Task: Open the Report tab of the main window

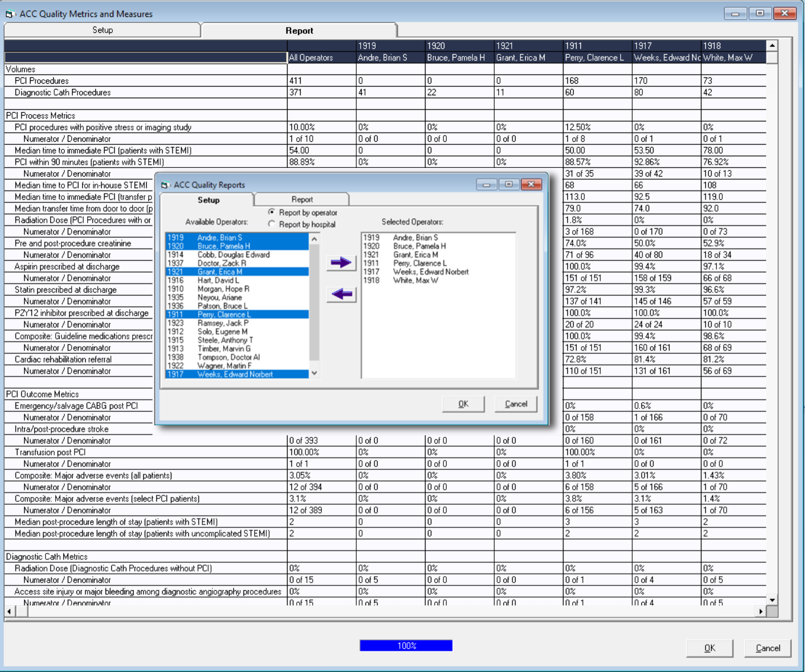Action: click(x=299, y=30)
